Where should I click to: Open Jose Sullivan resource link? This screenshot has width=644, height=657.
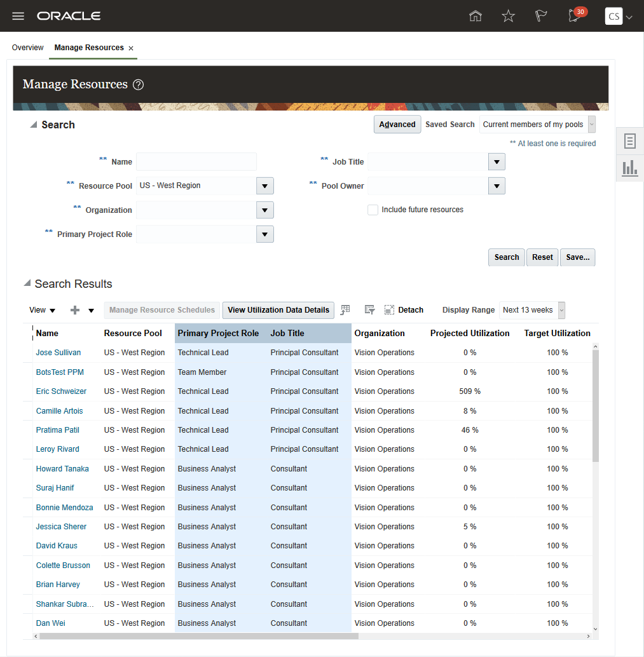58,353
